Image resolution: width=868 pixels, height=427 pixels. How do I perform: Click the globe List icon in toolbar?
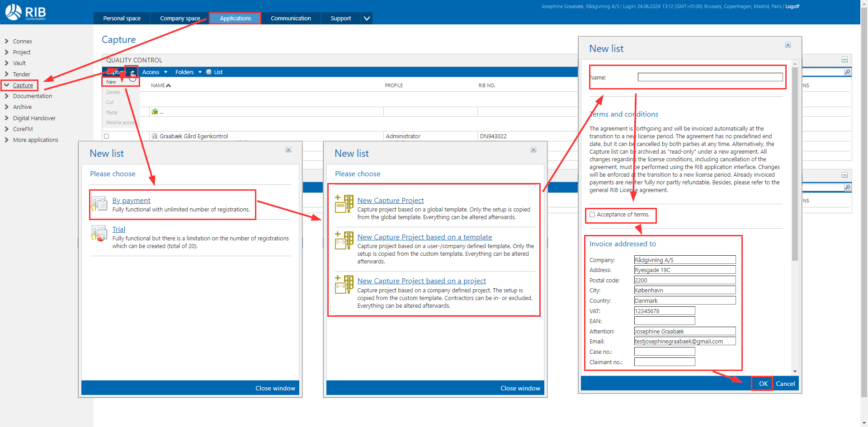tap(209, 72)
